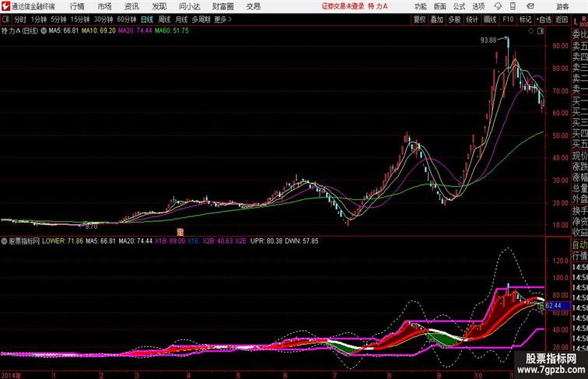Click the 标记 mark toolbar button
The image size is (588, 379).
(525, 19)
